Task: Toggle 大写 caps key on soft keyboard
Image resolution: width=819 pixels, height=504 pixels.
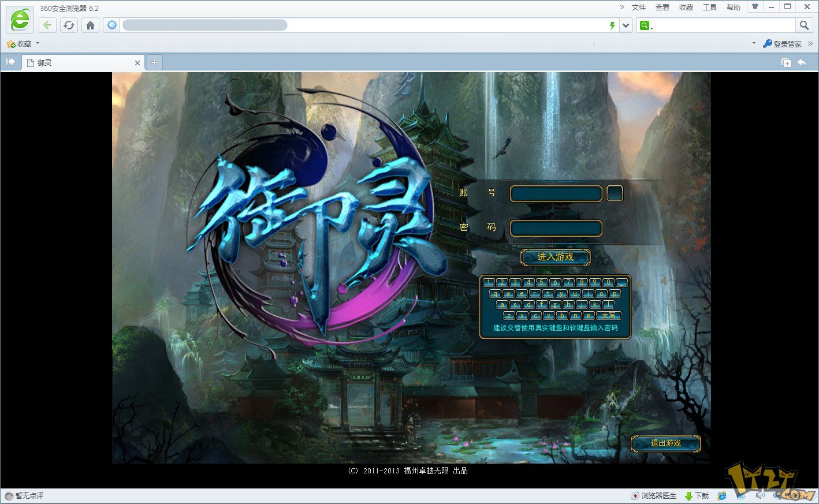Action: tap(609, 315)
